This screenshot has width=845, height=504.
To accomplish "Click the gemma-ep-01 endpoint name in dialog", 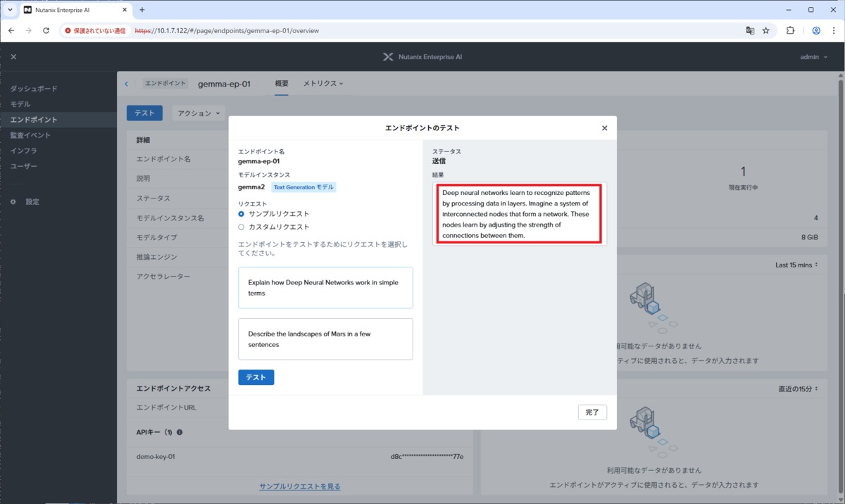I will pos(259,161).
